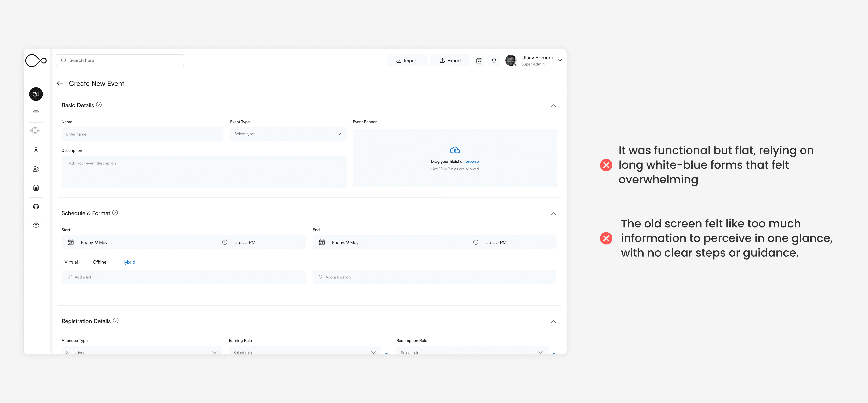Open settings gear in sidebar
The width and height of the screenshot is (868, 403).
36,225
